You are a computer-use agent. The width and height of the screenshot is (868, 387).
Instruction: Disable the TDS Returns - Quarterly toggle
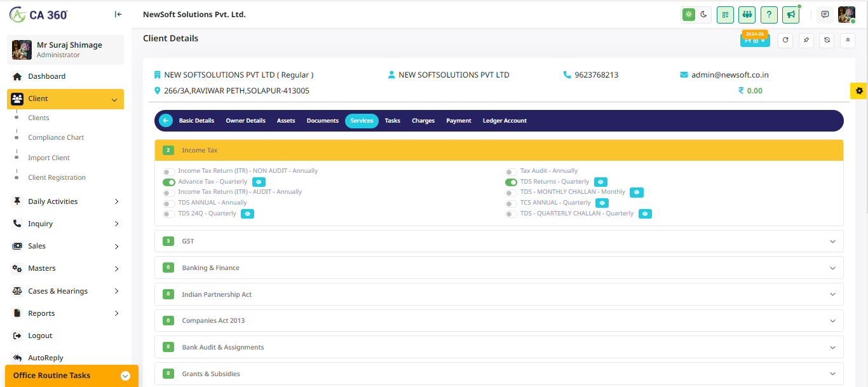tap(511, 182)
